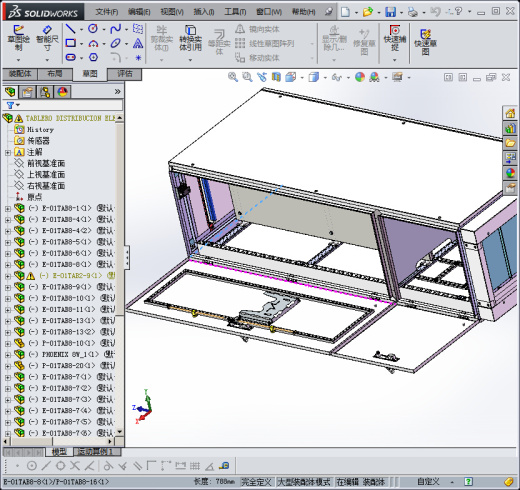Switch to the 评估 (Evaluate) tab
Viewport: 520px width, 490px height.
(x=125, y=74)
